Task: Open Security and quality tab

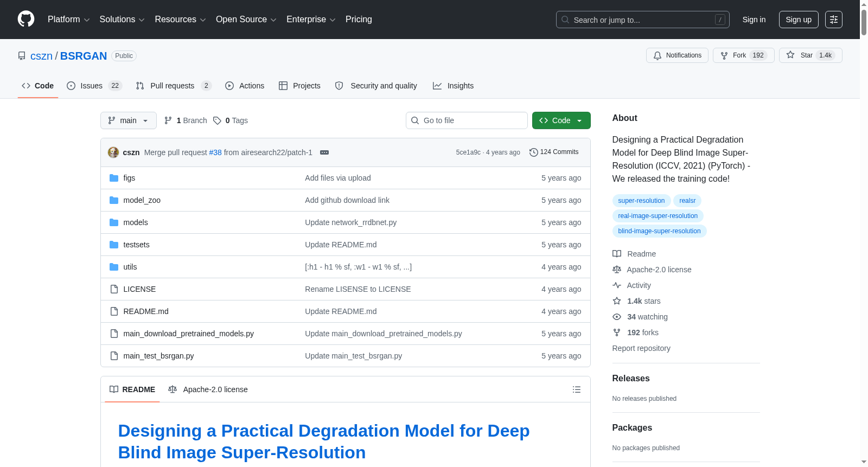Action: [x=376, y=86]
